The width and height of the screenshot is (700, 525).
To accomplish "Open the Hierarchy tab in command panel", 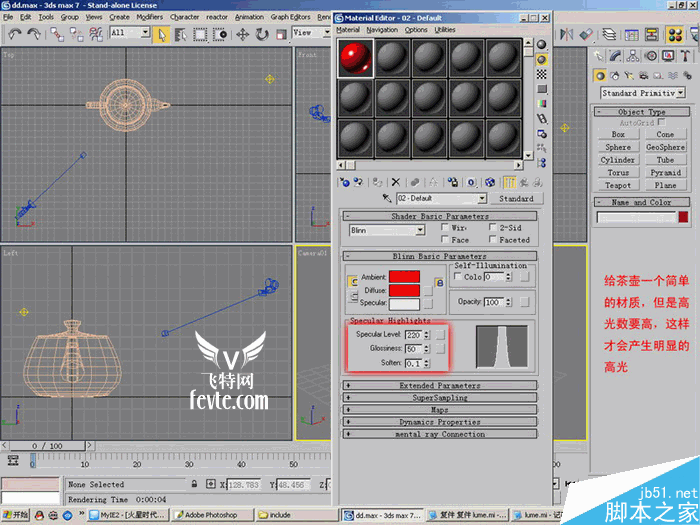I will tap(633, 56).
